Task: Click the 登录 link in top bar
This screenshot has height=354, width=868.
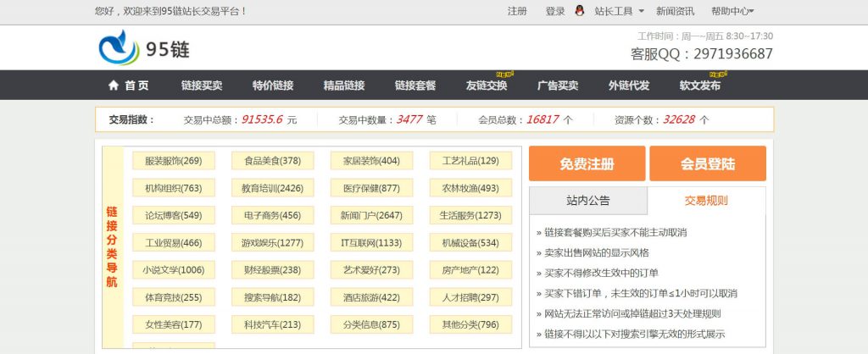Action: point(555,11)
